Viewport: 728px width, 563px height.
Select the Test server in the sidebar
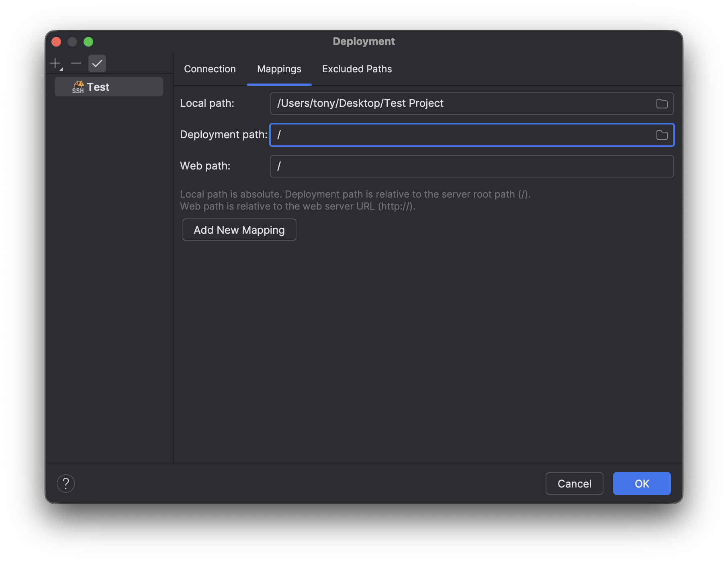(x=108, y=86)
